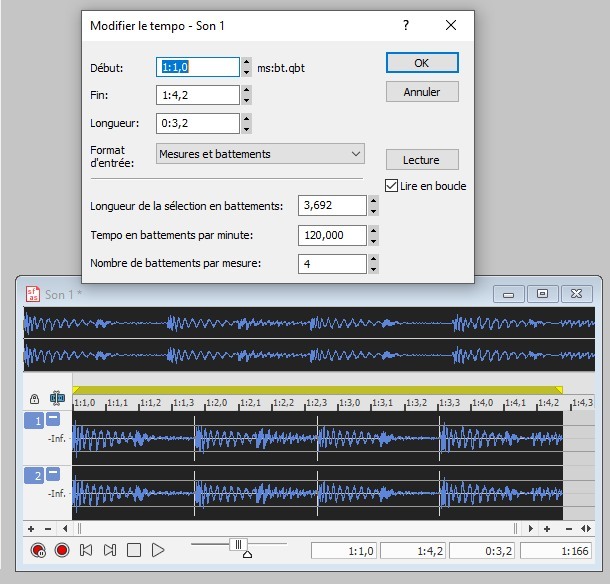Viewport: 610px width, 584px height.
Task: Collapse channel 2 with its minus button
Action: 53,474
